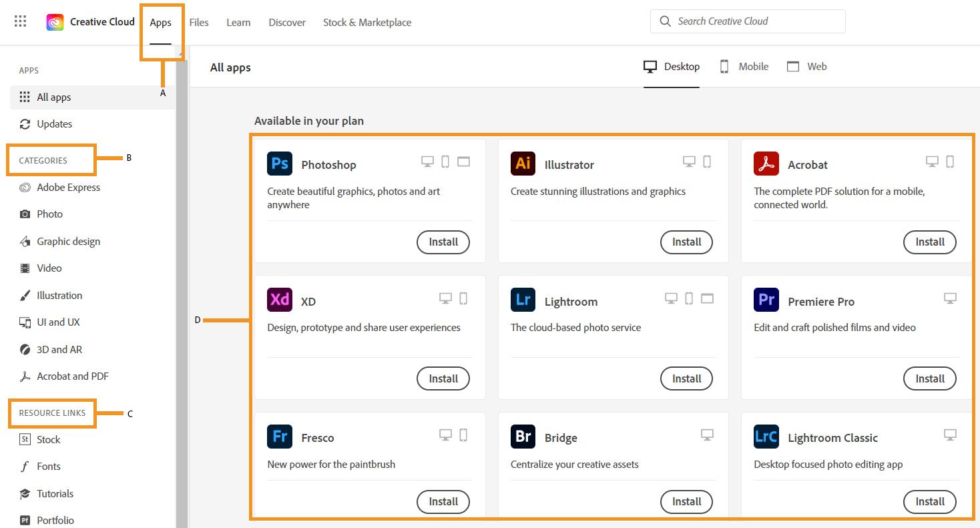The height and width of the screenshot is (528, 980).
Task: Select the Stock icon in the sidebar
Action: click(25, 439)
